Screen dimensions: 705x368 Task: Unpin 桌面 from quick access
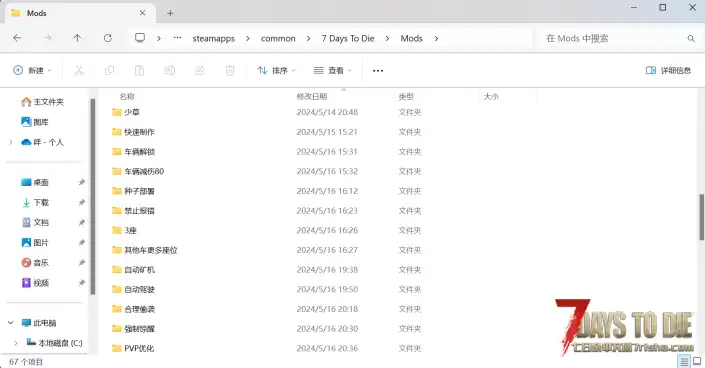pyautogui.click(x=82, y=182)
